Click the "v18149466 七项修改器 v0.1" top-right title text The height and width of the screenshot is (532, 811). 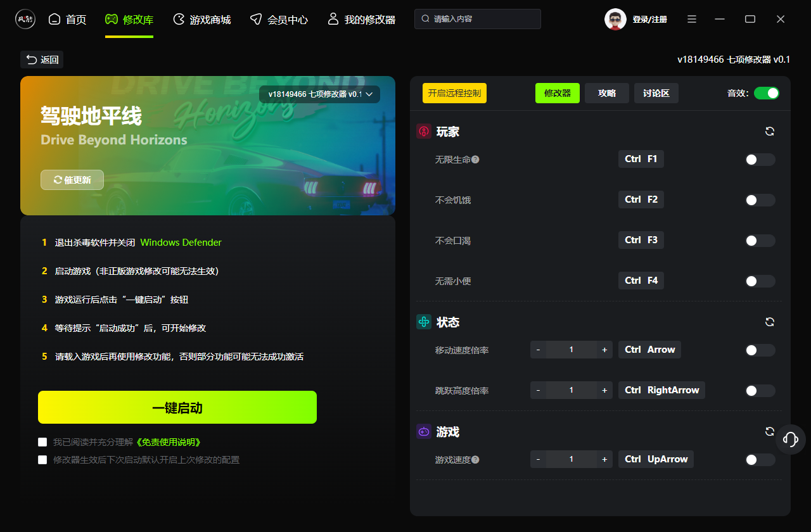point(734,60)
